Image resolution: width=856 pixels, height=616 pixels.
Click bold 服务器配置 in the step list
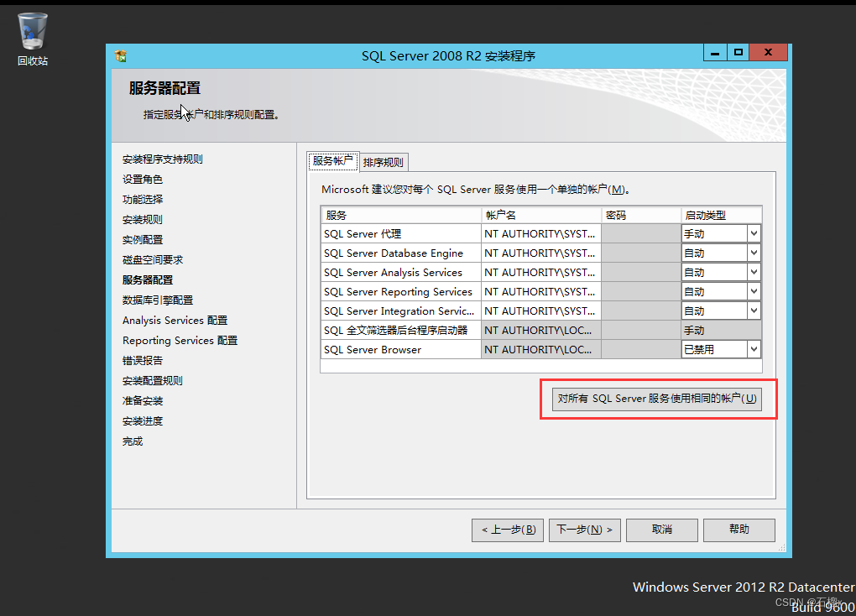tap(148, 280)
